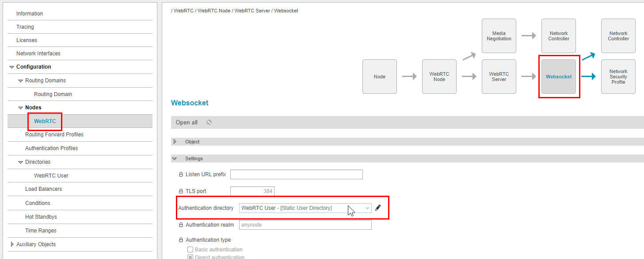Open the Network Security Profile block
The width and height of the screenshot is (644, 259).
(x=618, y=77)
